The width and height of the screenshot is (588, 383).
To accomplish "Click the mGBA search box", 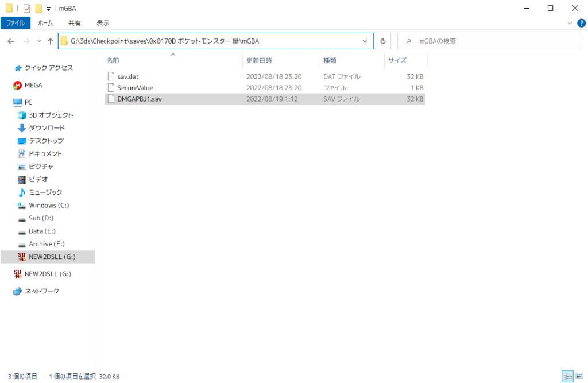I will 489,41.
